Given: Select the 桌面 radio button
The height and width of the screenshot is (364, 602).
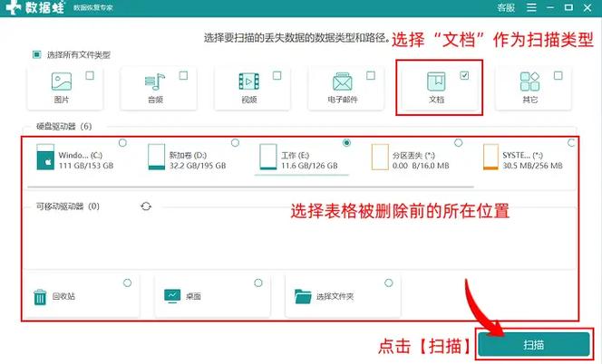Looking at the screenshot, I should pyautogui.click(x=258, y=283).
